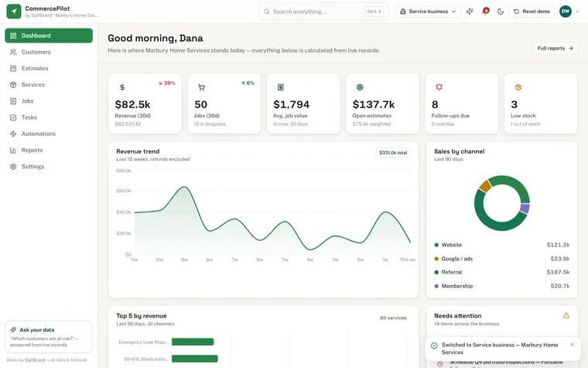The width and height of the screenshot is (588, 368).
Task: Expand the user account chevron
Action: (577, 12)
